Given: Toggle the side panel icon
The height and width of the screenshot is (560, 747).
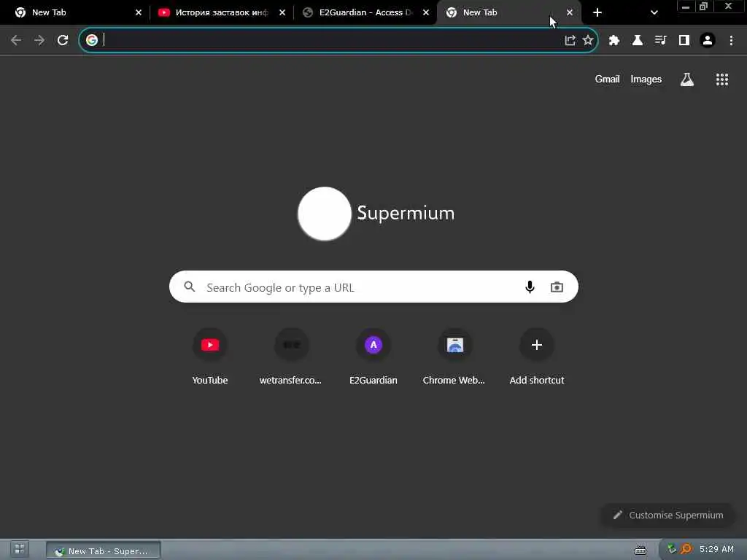Looking at the screenshot, I should [x=684, y=41].
